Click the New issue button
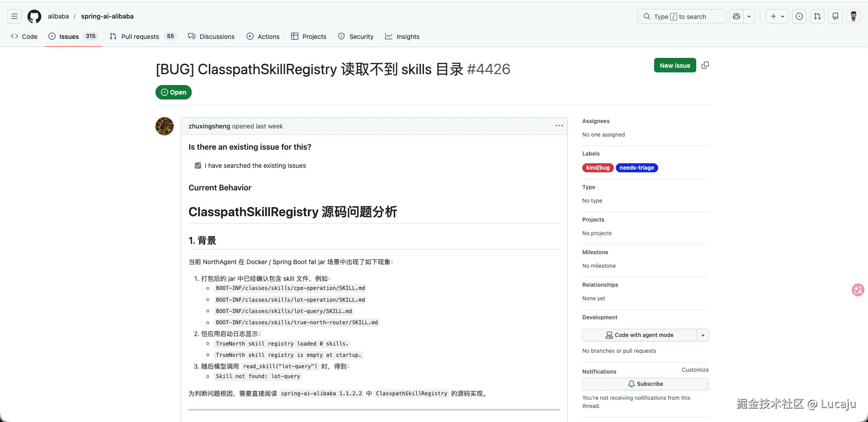The width and height of the screenshot is (868, 422). [675, 66]
